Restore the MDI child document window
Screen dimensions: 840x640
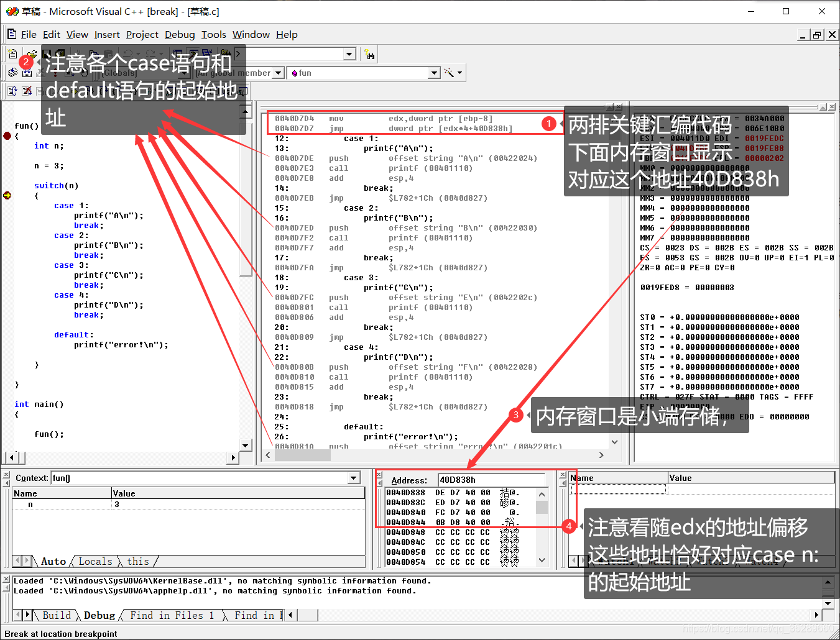coord(817,35)
